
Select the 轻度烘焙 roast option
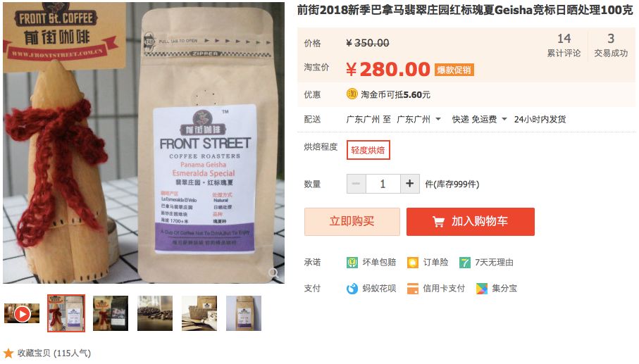pos(368,150)
